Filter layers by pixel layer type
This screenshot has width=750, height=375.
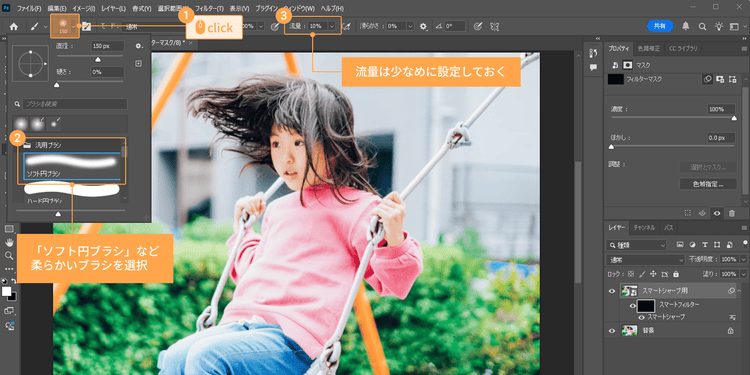pos(680,245)
